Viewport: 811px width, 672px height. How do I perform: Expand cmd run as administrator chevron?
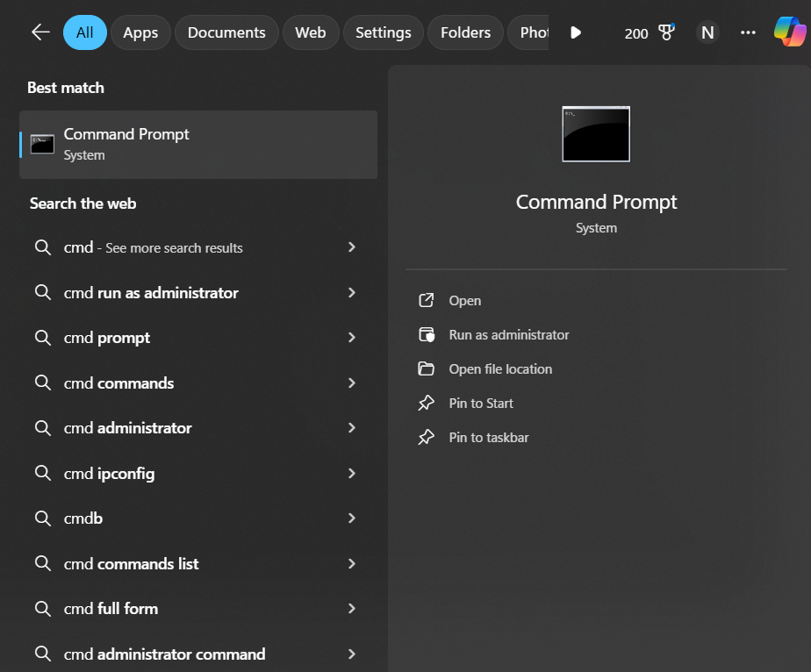(x=352, y=293)
